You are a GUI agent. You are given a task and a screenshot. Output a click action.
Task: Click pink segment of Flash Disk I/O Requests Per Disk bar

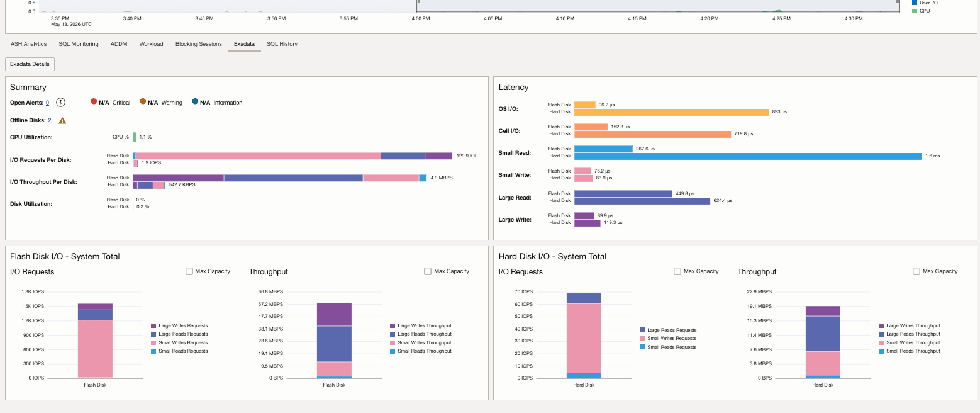(x=258, y=156)
